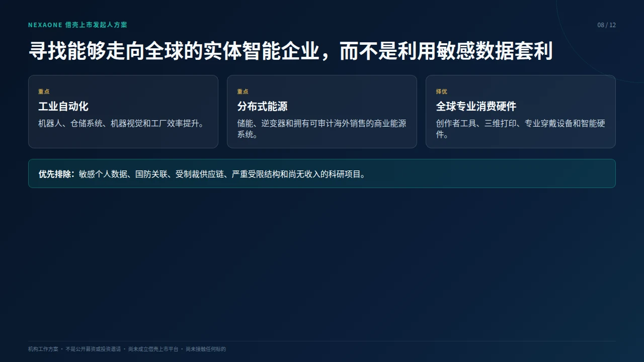Image resolution: width=644 pixels, height=362 pixels.
Task: Click the footer text '尚未成立借壳上市平台'
Action: [153, 349]
